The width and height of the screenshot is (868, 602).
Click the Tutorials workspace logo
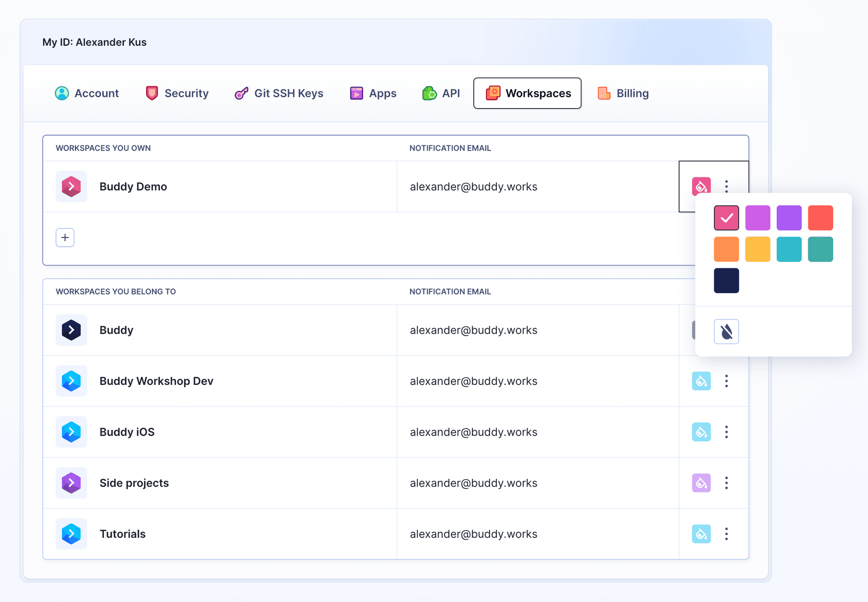point(71,534)
